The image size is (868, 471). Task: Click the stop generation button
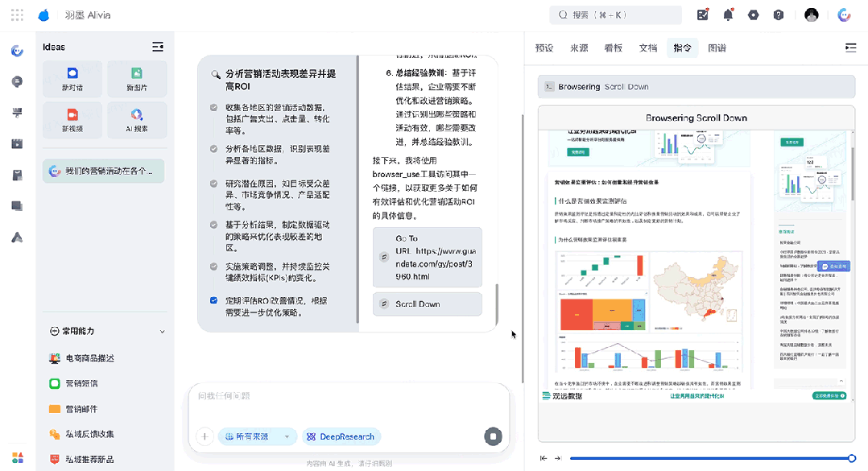[x=493, y=436]
